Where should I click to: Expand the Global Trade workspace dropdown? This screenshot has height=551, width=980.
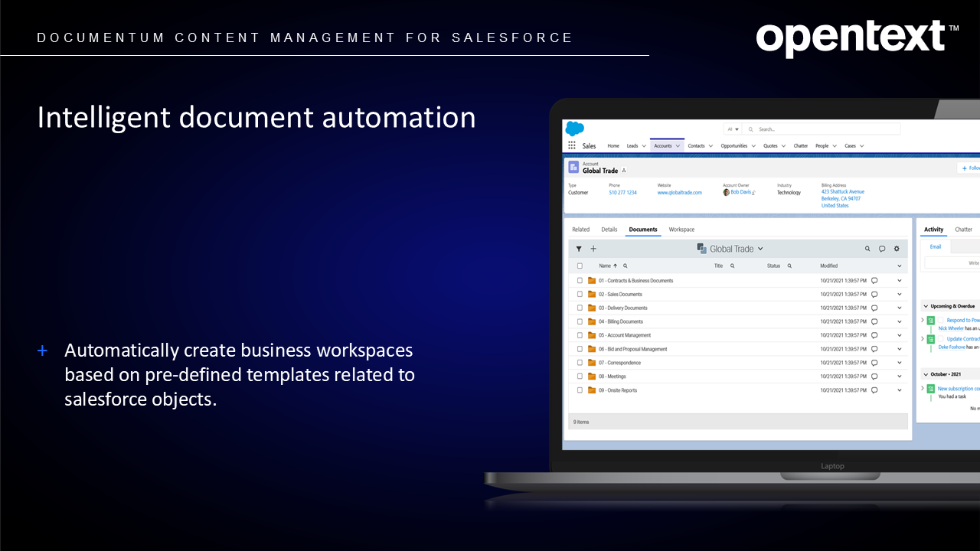760,249
